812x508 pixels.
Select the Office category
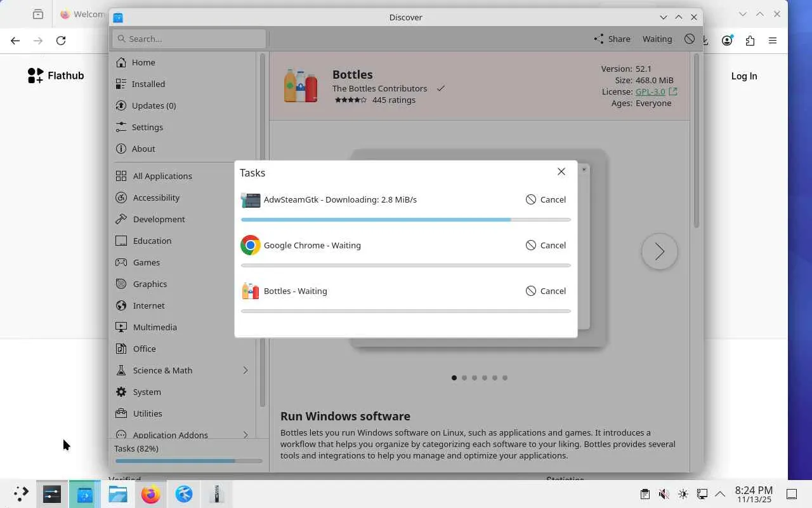(183, 349)
